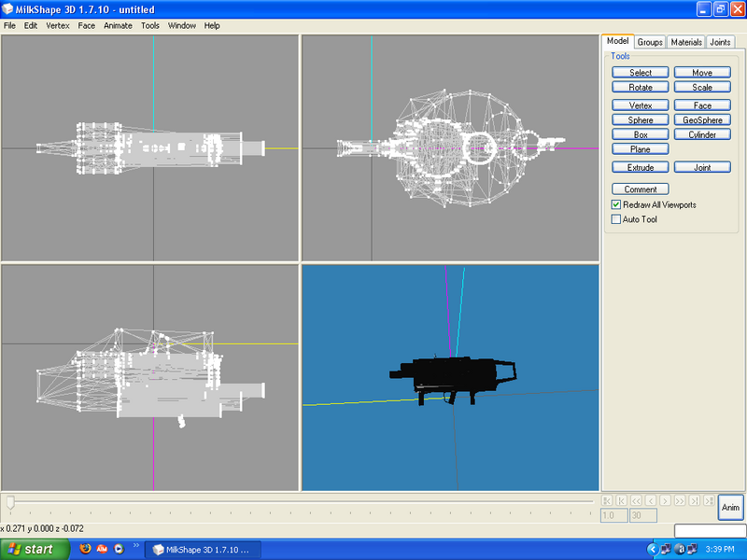Viewport: 747px width, 560px height.
Task: Create a Sphere primitive
Action: tap(641, 120)
